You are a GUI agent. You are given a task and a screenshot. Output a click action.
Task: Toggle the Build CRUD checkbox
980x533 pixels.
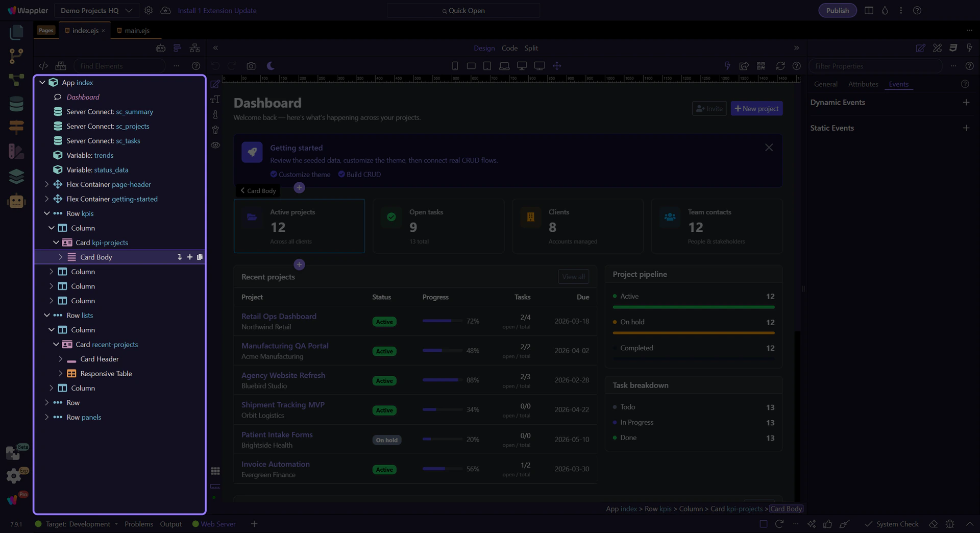(x=341, y=174)
